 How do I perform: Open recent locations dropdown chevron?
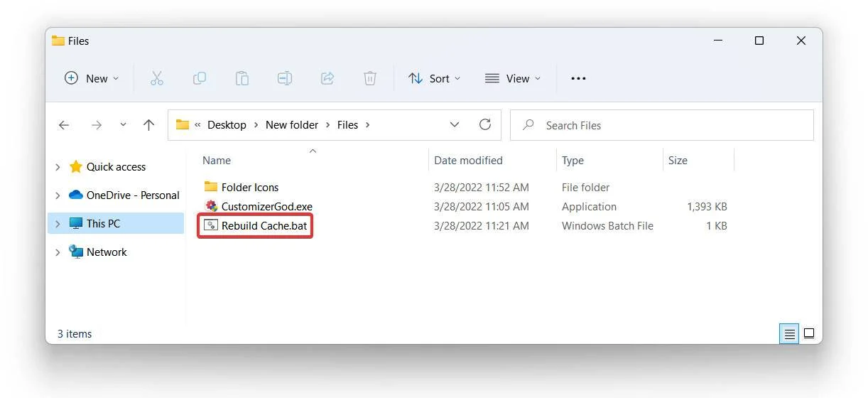point(123,124)
